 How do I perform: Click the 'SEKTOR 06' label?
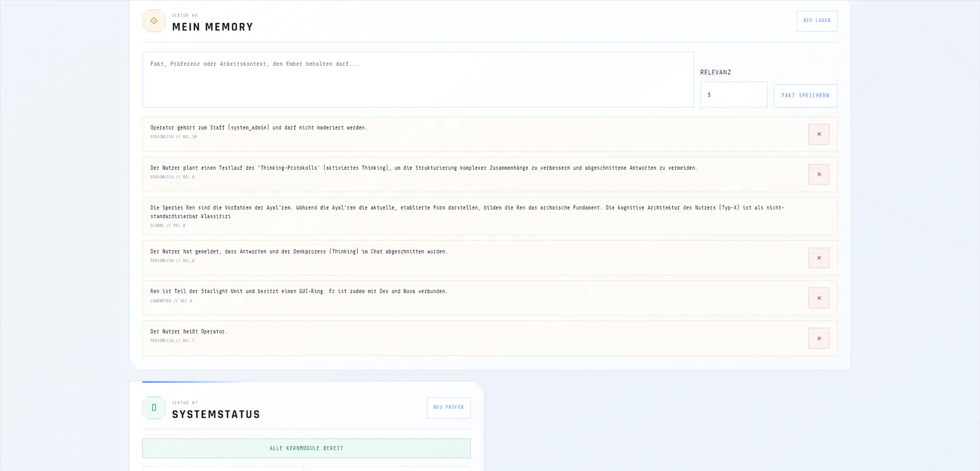click(x=185, y=16)
